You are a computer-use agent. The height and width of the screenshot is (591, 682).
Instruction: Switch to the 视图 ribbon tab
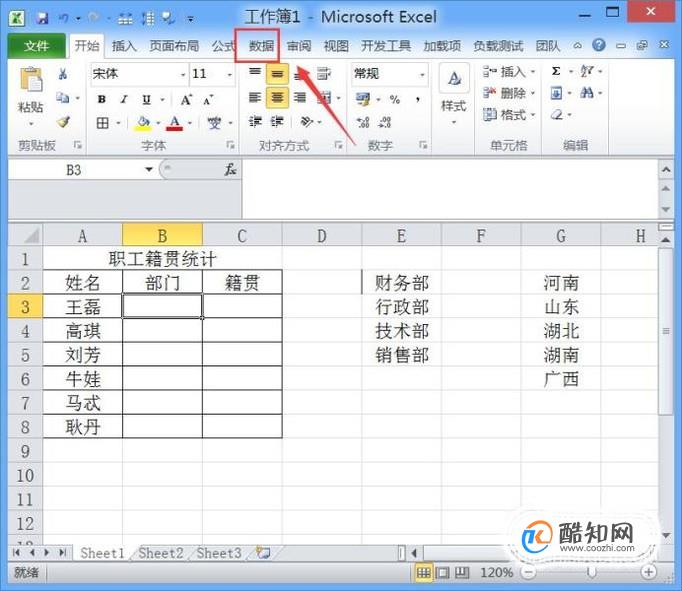click(x=336, y=46)
